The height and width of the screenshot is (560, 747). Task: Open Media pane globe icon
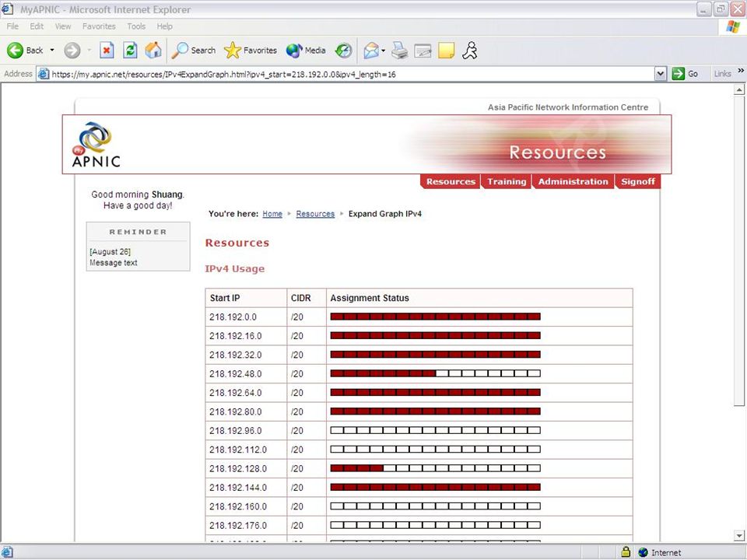pyautogui.click(x=306, y=50)
